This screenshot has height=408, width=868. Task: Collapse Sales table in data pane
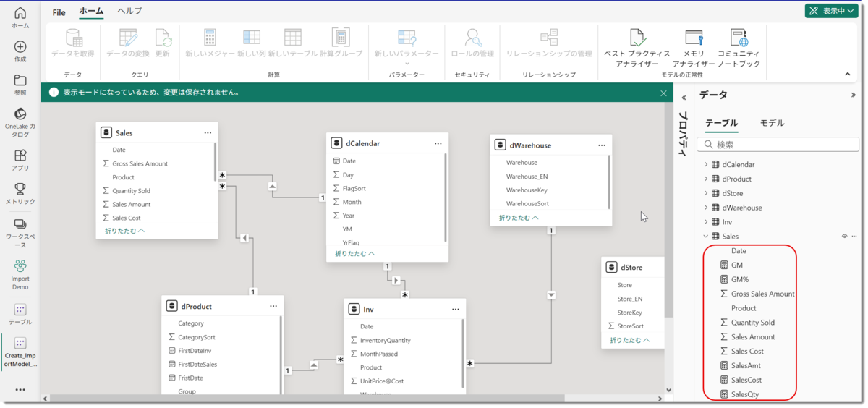pos(706,237)
